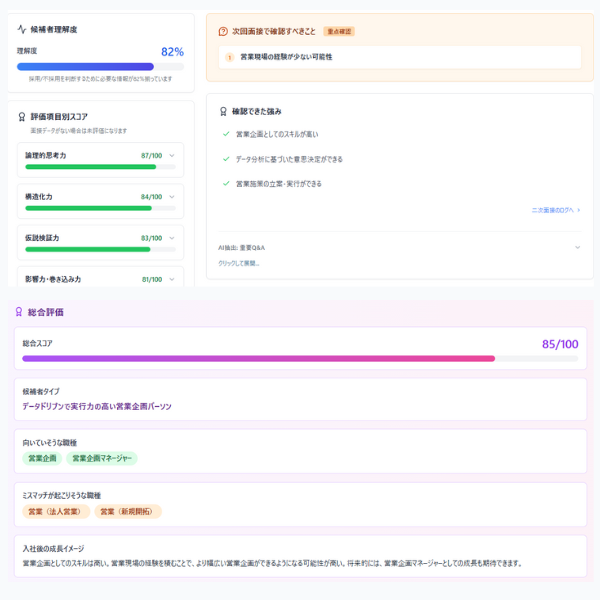600x600 pixels.
Task: Expand the 仮説検証力 score chevron
Action: (172, 238)
